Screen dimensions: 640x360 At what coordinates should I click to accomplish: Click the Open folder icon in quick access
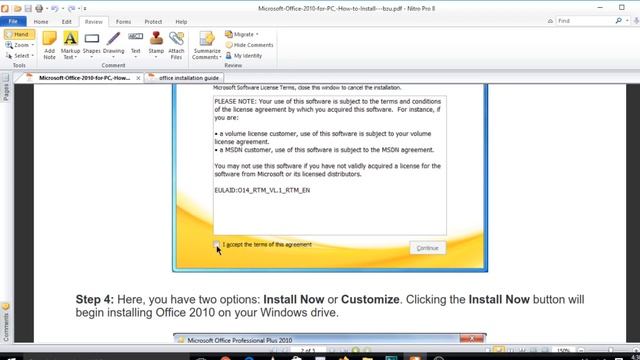17,8
